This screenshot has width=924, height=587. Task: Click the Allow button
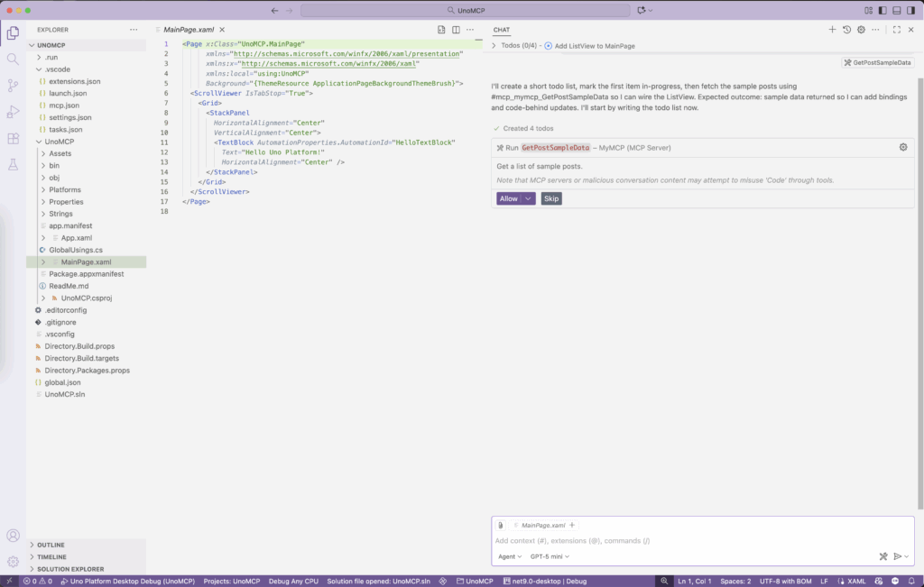509,198
